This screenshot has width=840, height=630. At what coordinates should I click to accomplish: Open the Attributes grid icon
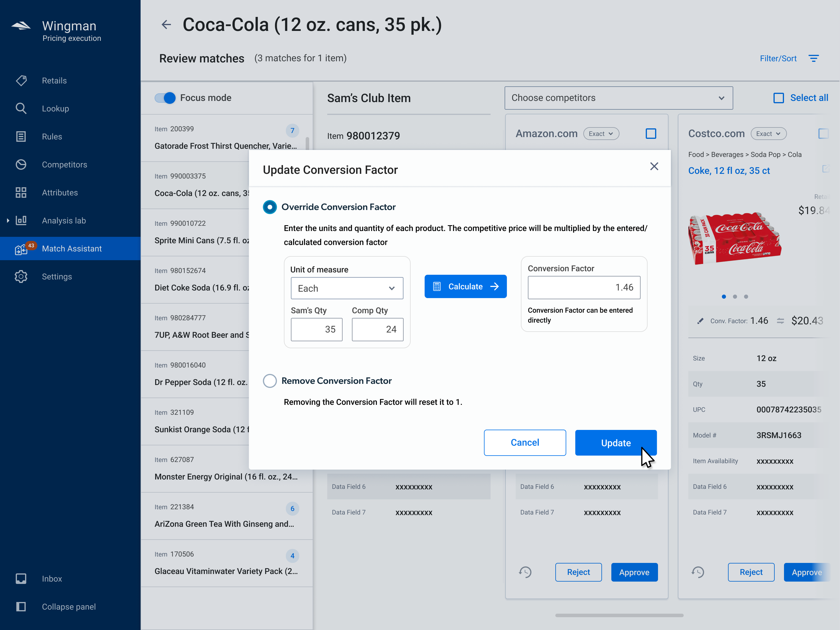pos(21,192)
